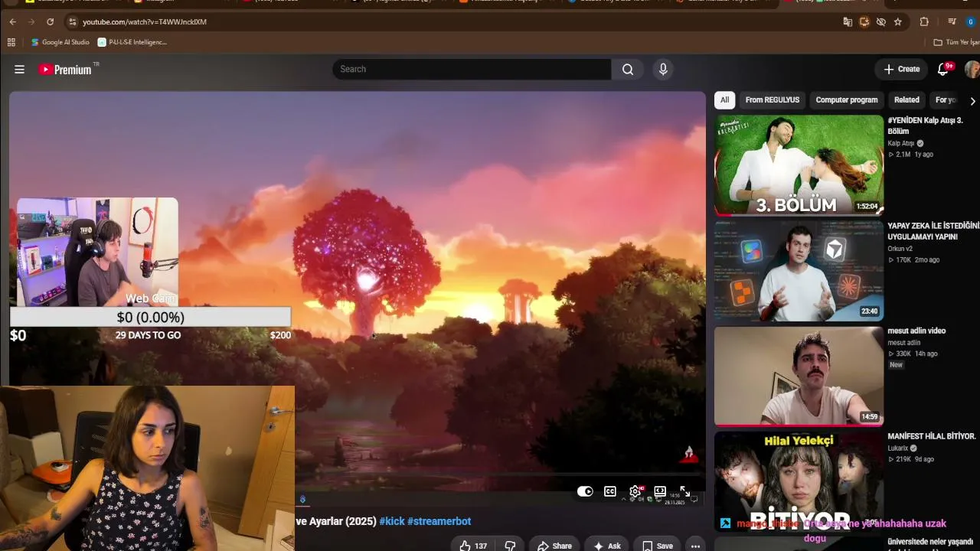Open the notifications bell
The height and width of the screenshot is (551, 980).
(943, 70)
